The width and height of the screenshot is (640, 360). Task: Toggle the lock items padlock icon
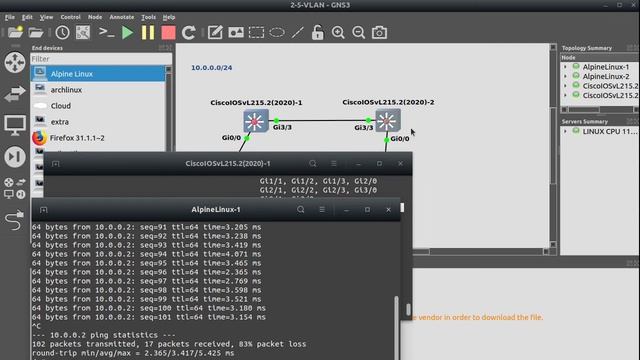pyautogui.click(x=318, y=32)
